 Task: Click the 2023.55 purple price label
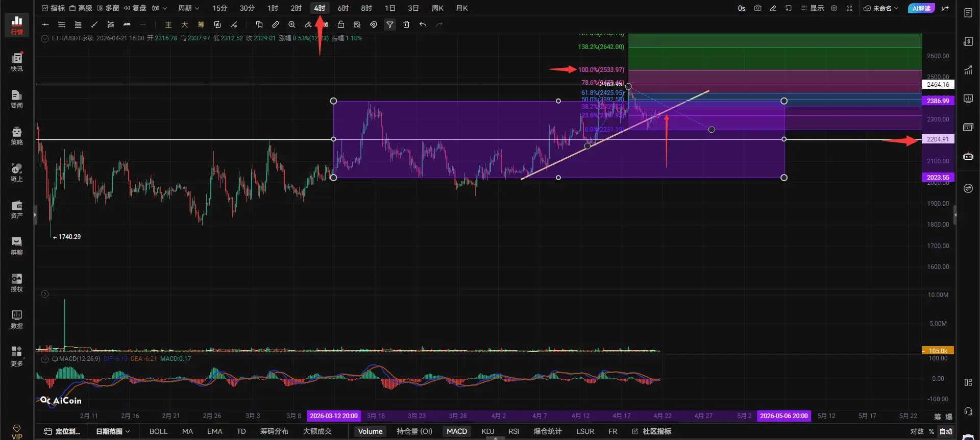938,178
